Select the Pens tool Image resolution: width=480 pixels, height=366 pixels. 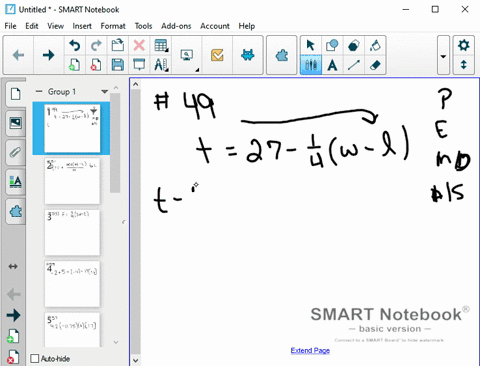click(x=310, y=65)
